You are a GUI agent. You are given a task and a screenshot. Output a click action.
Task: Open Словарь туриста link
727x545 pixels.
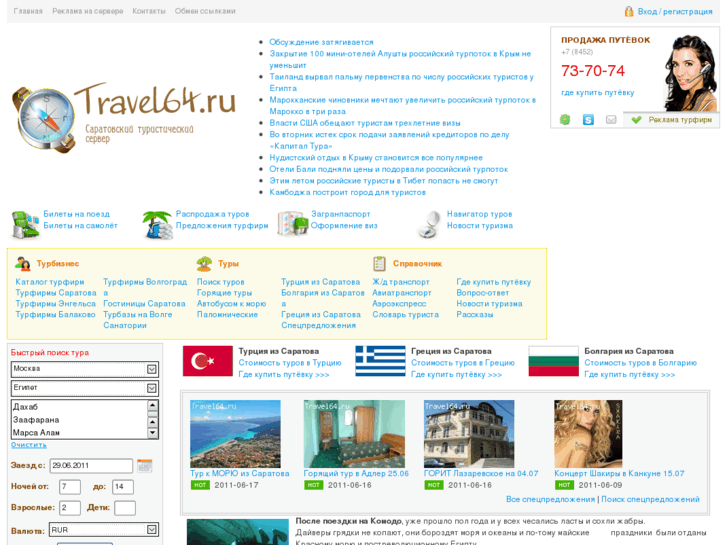(x=405, y=314)
